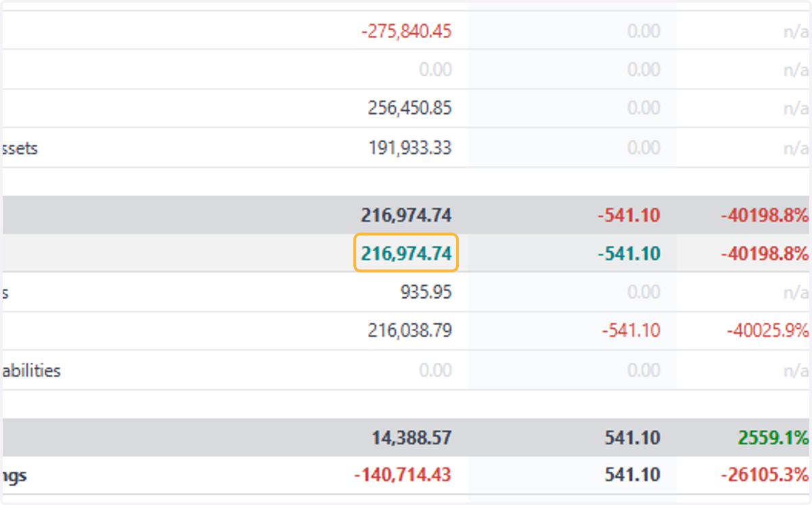Open the 216,038.79 balance cell
This screenshot has width=812, height=505.
point(409,330)
